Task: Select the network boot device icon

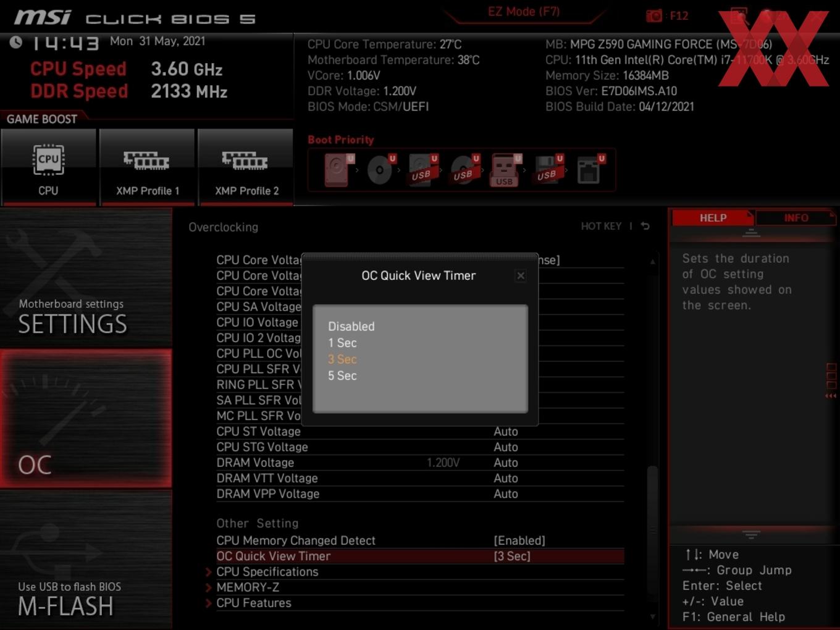Action: coord(590,170)
